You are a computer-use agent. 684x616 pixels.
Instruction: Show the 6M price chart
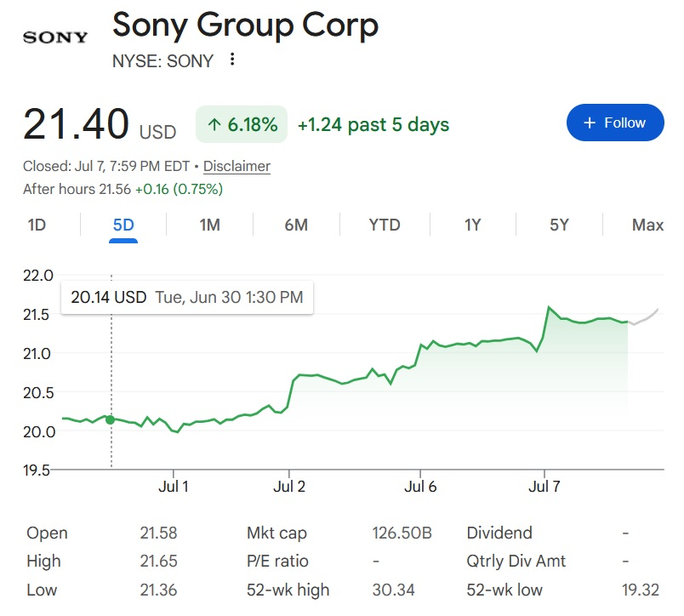(296, 225)
